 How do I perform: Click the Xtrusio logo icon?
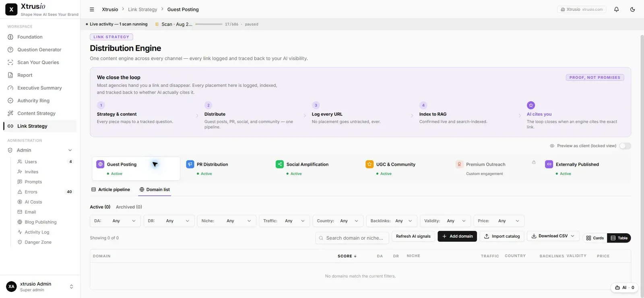(x=11, y=9)
